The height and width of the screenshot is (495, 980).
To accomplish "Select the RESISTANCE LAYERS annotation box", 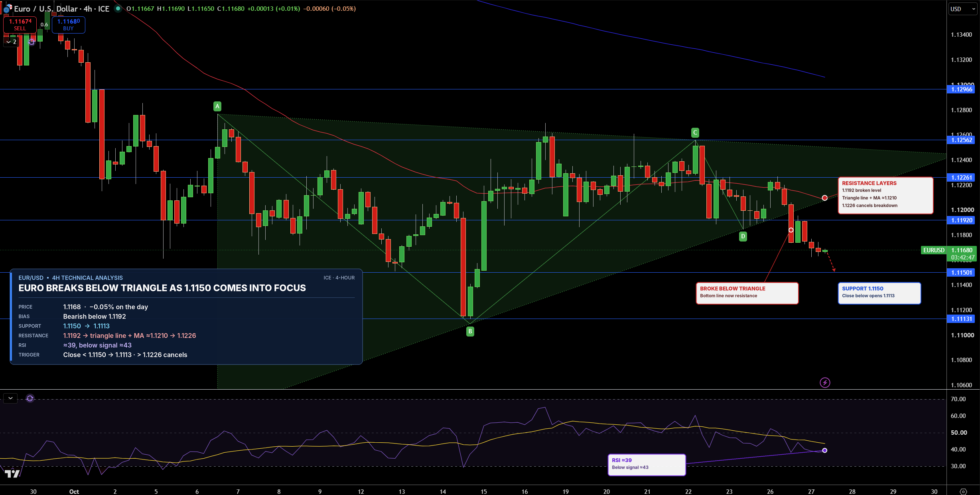I will point(885,196).
